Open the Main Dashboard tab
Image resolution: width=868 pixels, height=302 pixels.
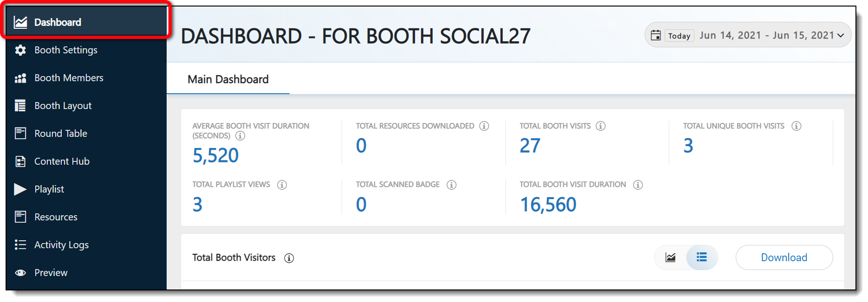228,79
